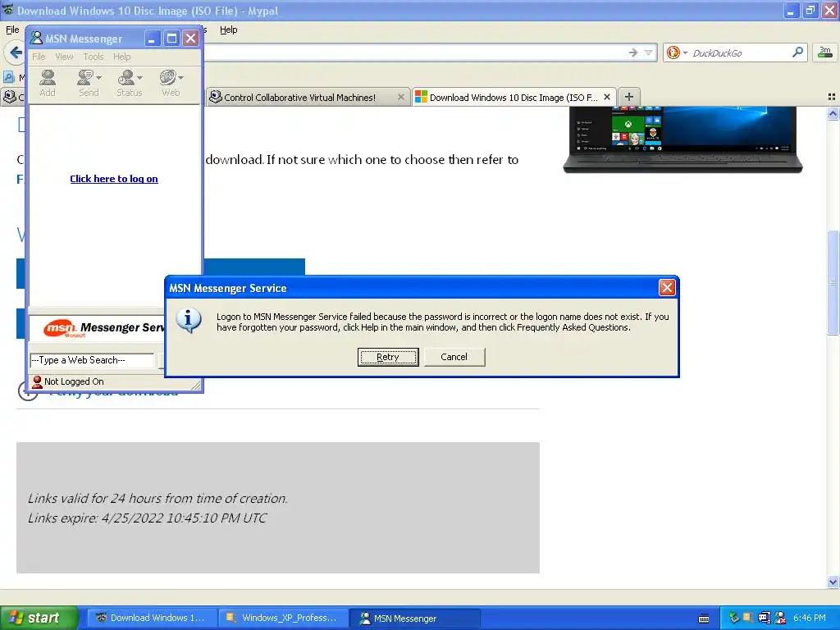This screenshot has height=630, width=840.
Task: Click the 3m timer toolbar button
Action: pyautogui.click(x=825, y=52)
